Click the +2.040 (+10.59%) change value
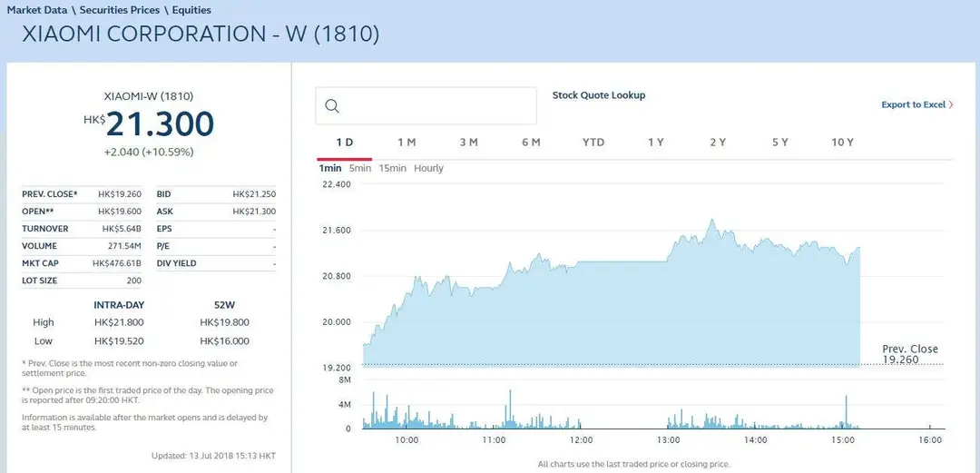The image size is (980, 473). coord(149,152)
